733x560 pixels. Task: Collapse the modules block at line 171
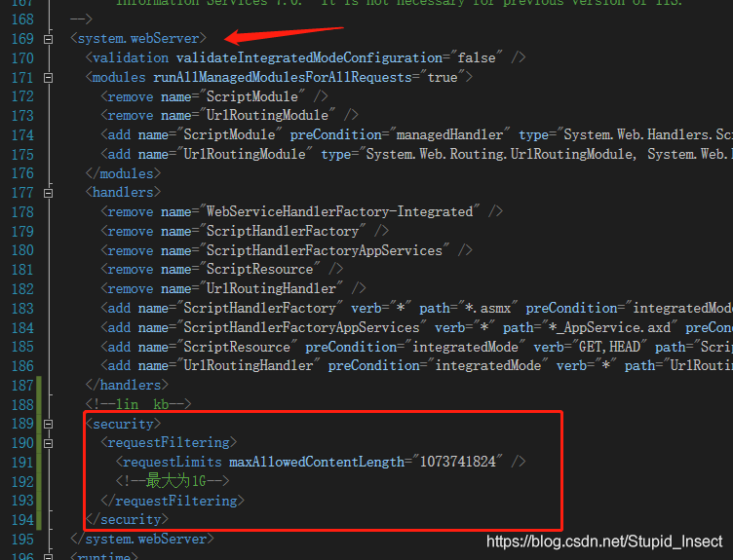click(x=48, y=78)
